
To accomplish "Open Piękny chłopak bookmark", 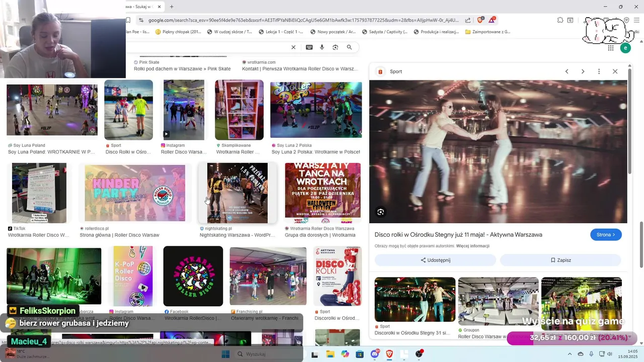I will (x=178, y=32).
